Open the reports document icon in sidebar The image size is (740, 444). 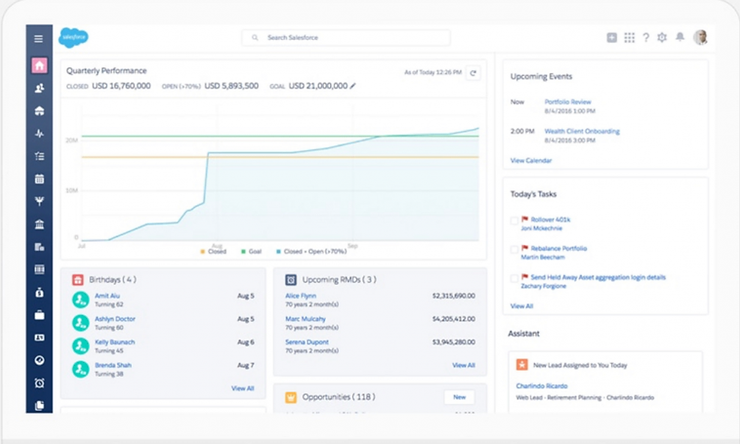[x=39, y=247]
